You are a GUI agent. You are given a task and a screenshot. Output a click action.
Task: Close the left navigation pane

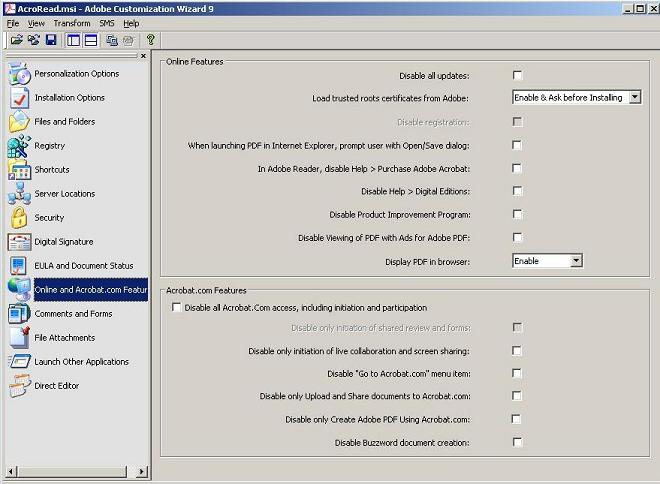point(143,56)
